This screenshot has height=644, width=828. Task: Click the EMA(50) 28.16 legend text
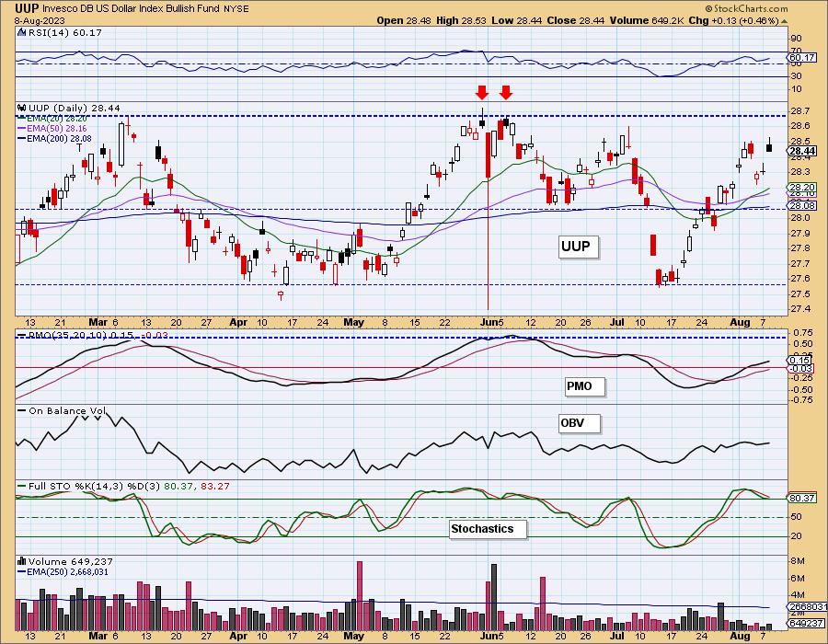coord(56,129)
